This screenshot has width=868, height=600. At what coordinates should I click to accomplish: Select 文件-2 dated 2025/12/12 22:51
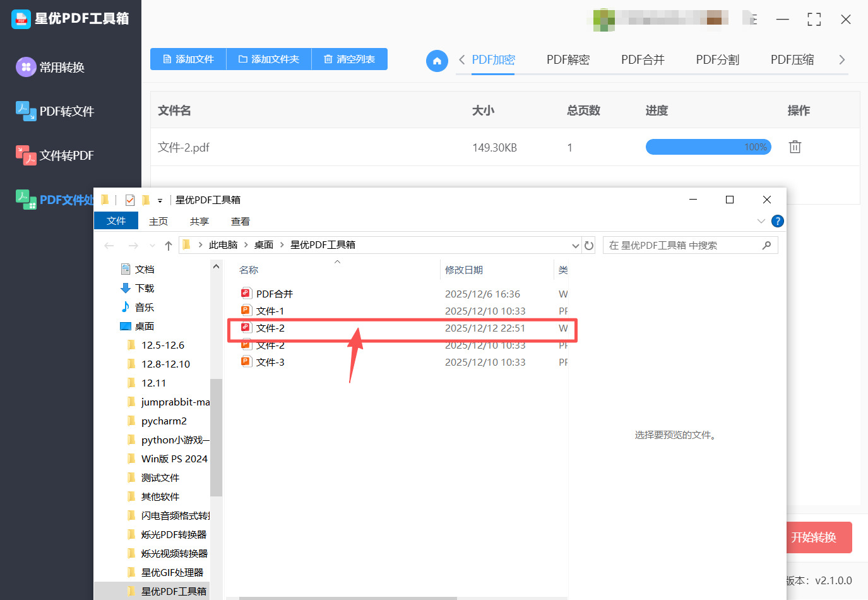point(402,328)
